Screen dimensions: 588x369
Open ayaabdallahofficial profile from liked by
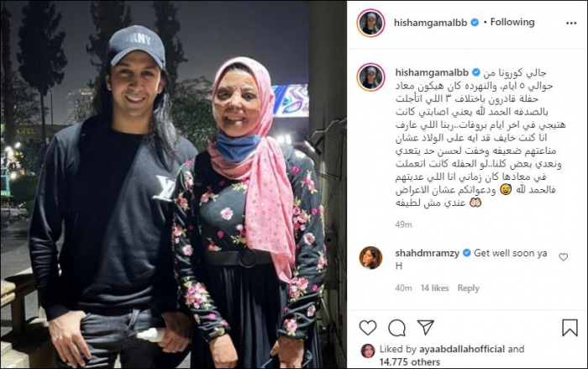point(462,349)
